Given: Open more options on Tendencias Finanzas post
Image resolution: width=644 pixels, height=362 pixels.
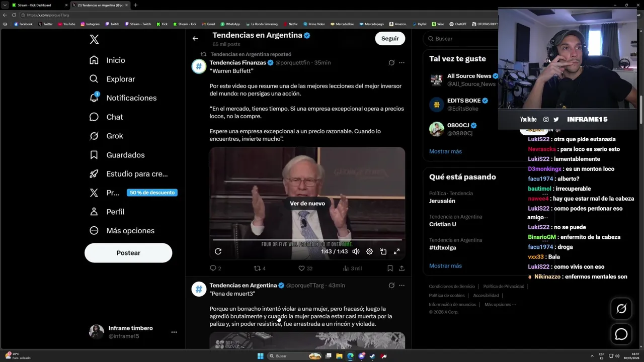Looking at the screenshot, I should (401, 63).
